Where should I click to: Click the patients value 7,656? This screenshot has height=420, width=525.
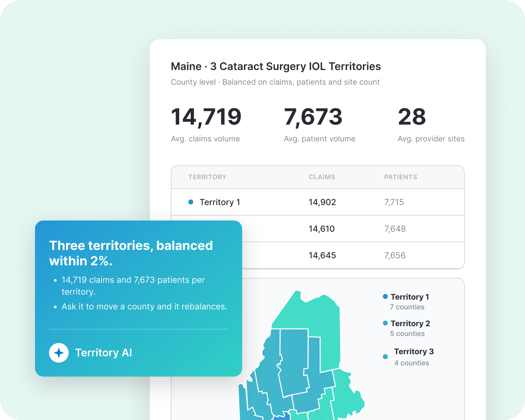click(x=395, y=255)
